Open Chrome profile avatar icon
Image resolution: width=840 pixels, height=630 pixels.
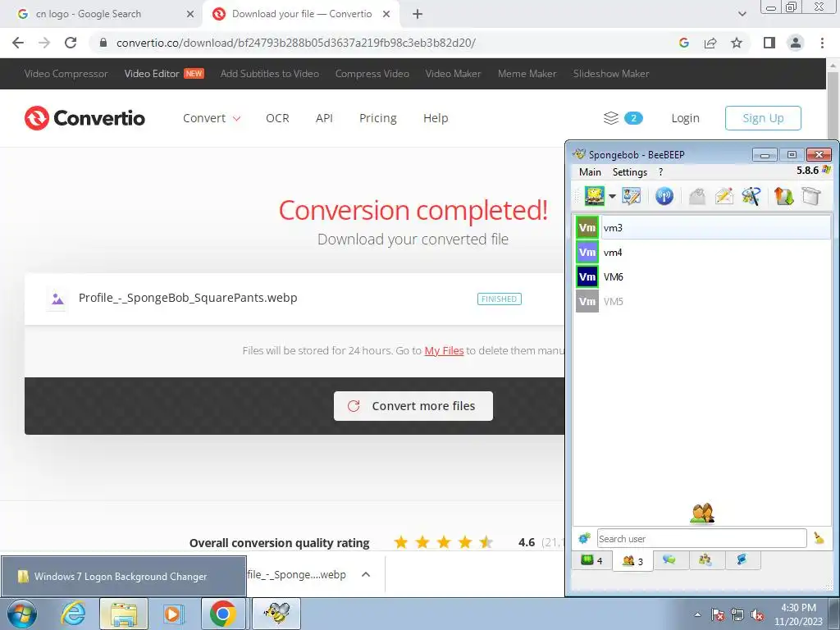(796, 43)
